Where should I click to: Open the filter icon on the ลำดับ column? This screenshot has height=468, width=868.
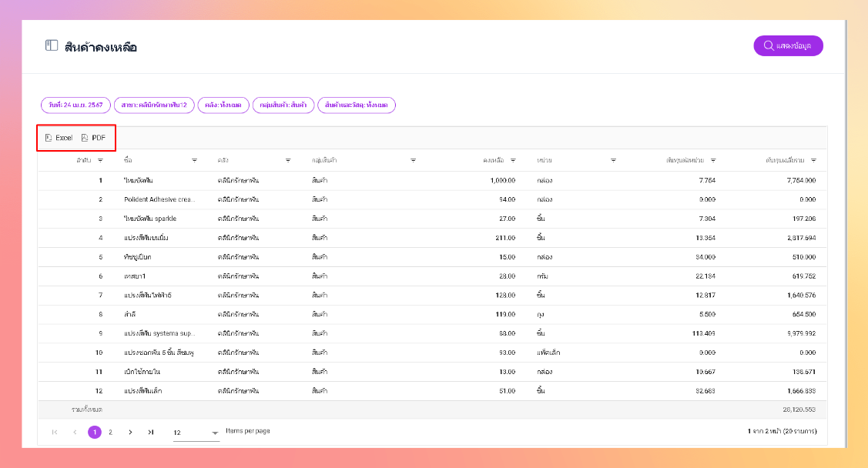(100, 160)
